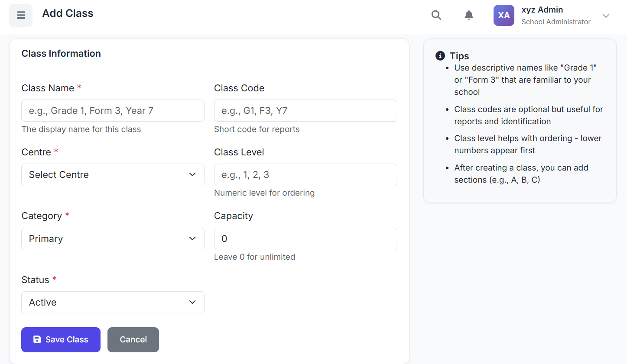This screenshot has height=364, width=627.
Task: Open the Select Centre dropdown
Action: click(x=113, y=174)
